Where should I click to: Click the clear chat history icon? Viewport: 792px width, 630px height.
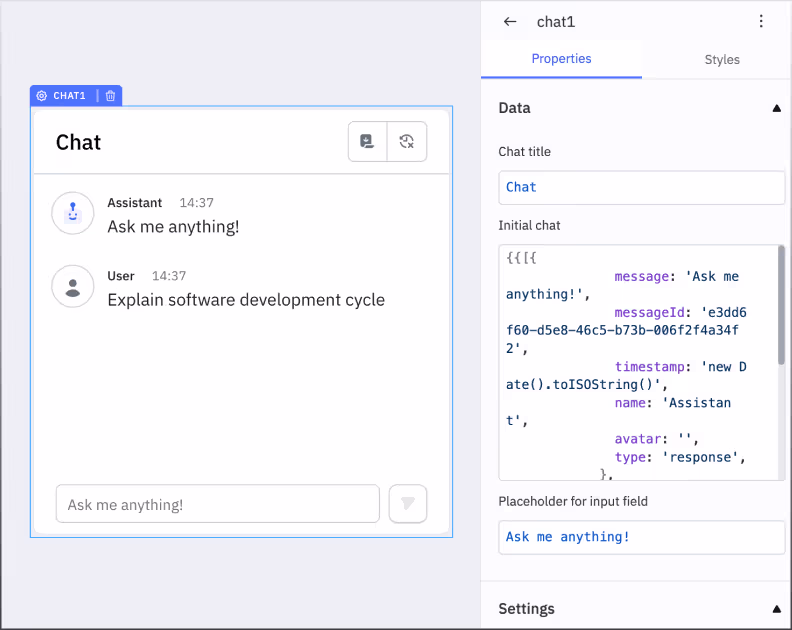coord(407,142)
